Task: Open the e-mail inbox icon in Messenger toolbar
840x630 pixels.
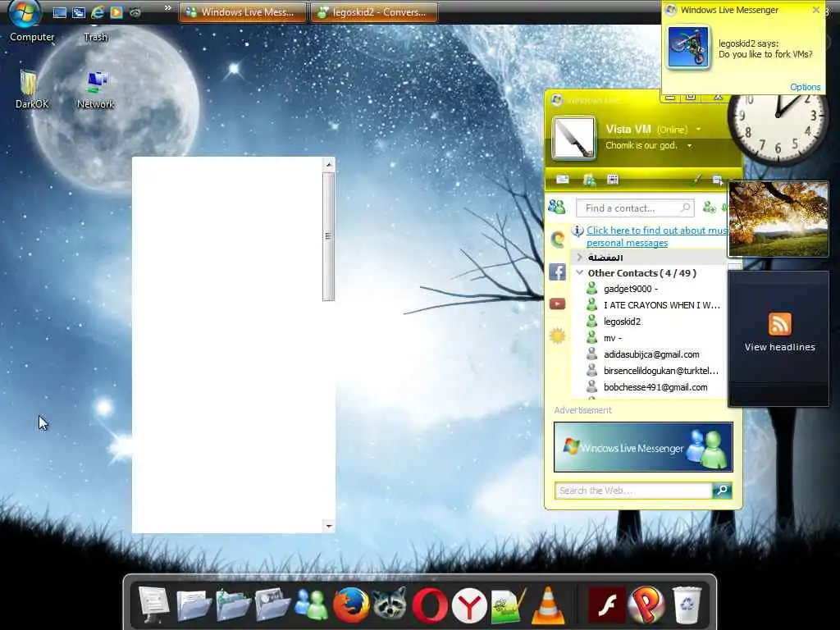Action: [x=562, y=180]
